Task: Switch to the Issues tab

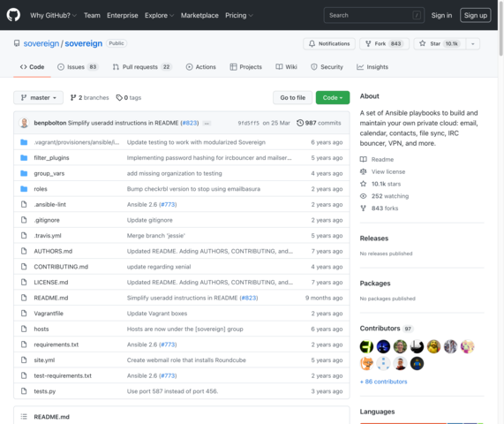Action: tap(78, 67)
